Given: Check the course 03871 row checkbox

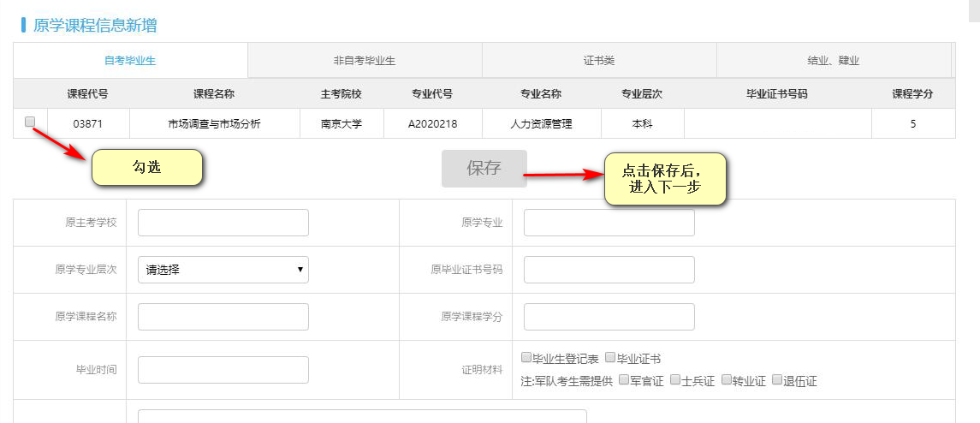Looking at the screenshot, I should [x=30, y=122].
